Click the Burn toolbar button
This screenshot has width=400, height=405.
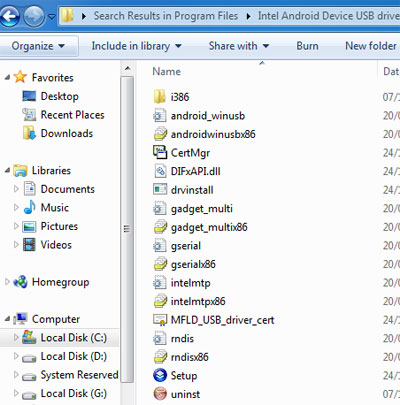pyautogui.click(x=307, y=46)
